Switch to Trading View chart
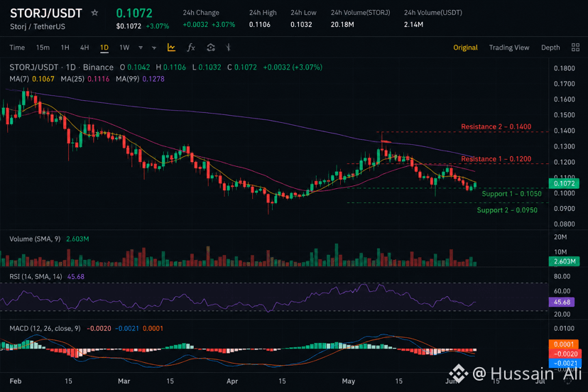This screenshot has width=588, height=392. [509, 48]
